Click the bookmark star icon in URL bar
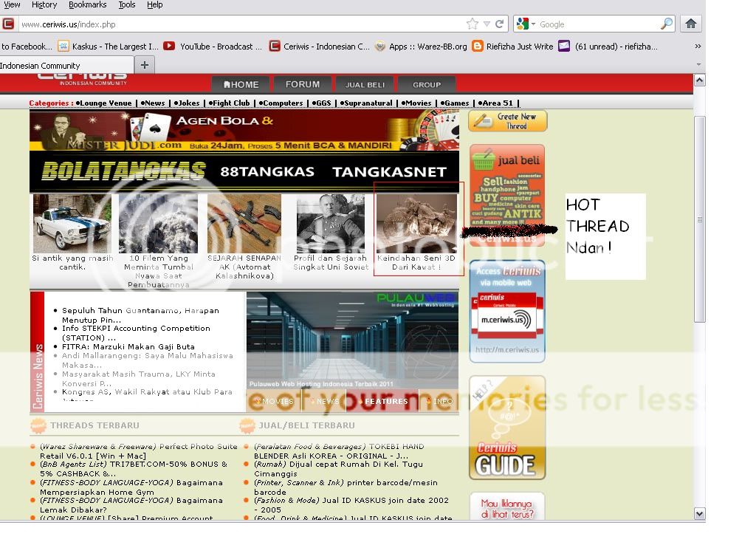This screenshot has height=545, width=756. click(472, 24)
